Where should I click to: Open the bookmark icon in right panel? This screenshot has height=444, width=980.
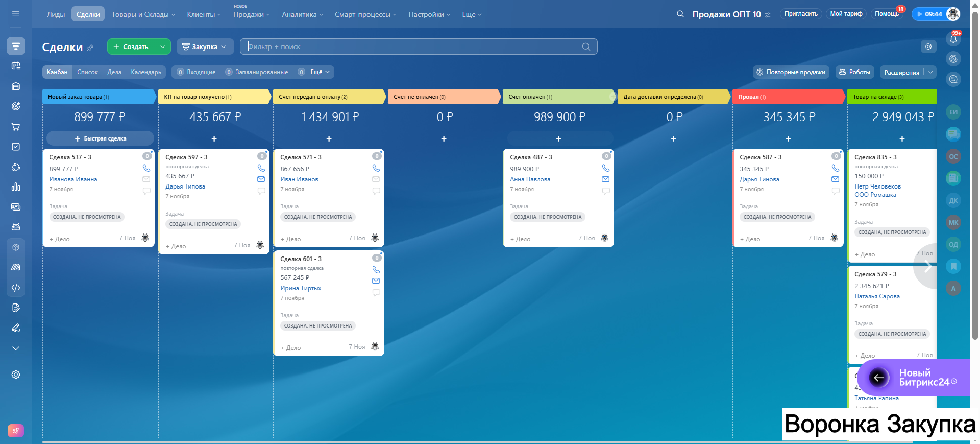click(953, 266)
